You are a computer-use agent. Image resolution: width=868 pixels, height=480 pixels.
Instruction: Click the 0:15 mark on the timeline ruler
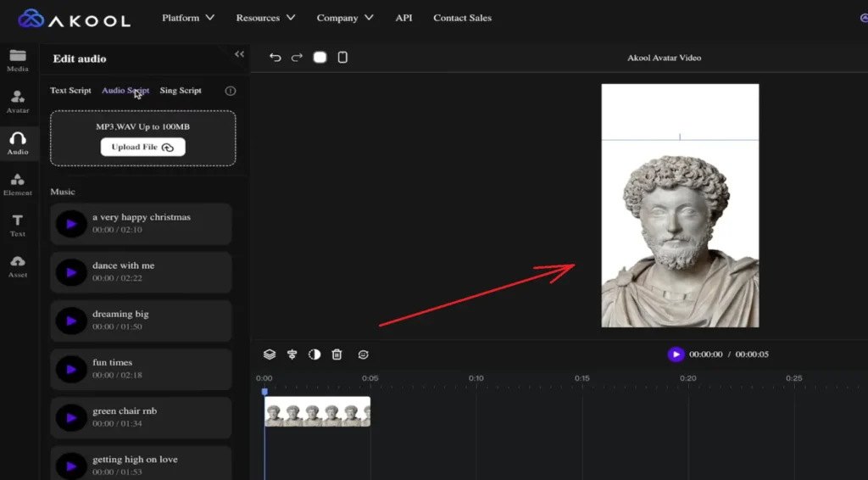[581, 378]
